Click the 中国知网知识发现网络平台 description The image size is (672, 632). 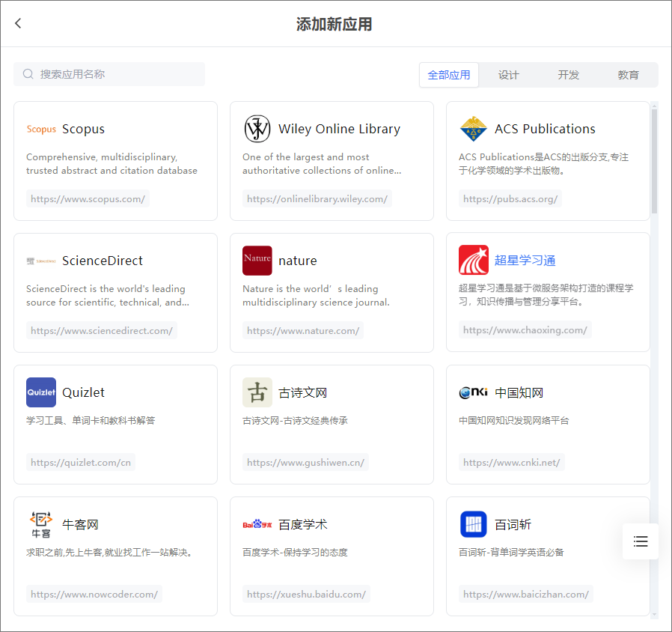[x=514, y=421]
